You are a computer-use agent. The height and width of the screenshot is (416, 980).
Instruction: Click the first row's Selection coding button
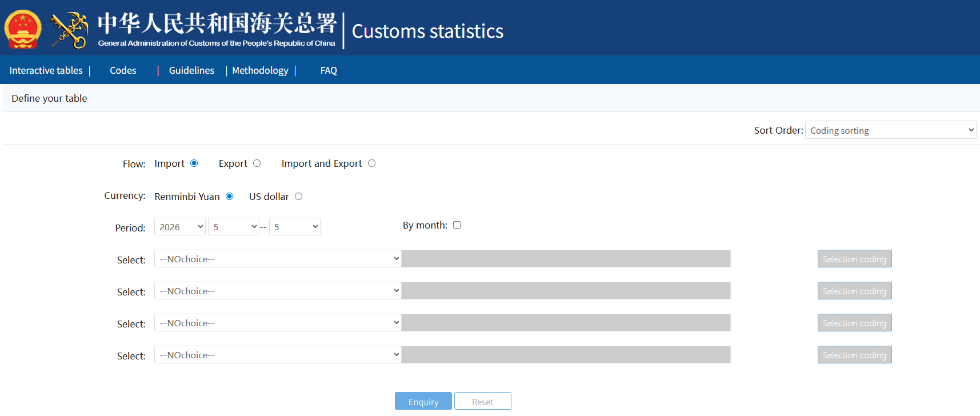[x=854, y=259]
